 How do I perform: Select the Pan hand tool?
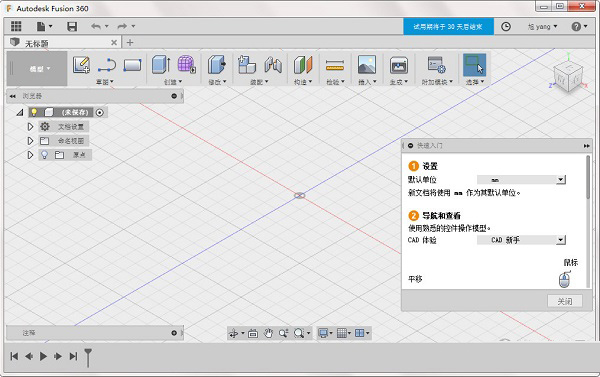click(x=268, y=333)
